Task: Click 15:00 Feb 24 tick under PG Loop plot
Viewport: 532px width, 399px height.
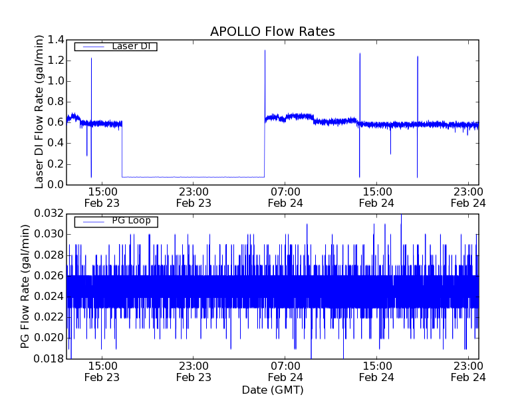Action: click(x=377, y=370)
